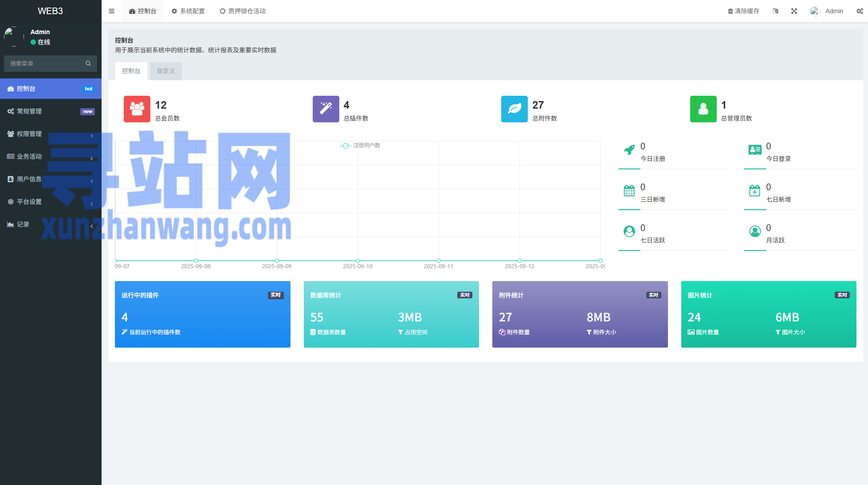Click the 清除缓存 button
The image size is (868, 485).
coord(743,11)
